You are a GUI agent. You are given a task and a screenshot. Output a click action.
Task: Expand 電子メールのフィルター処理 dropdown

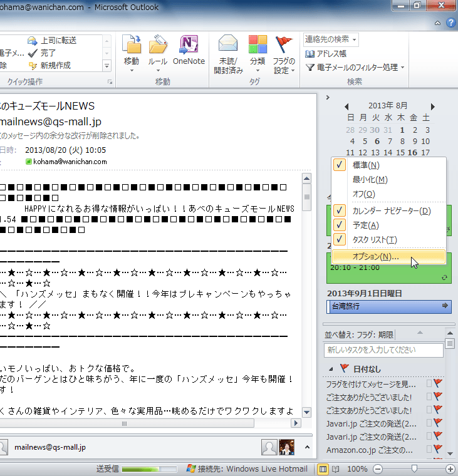[x=403, y=68]
